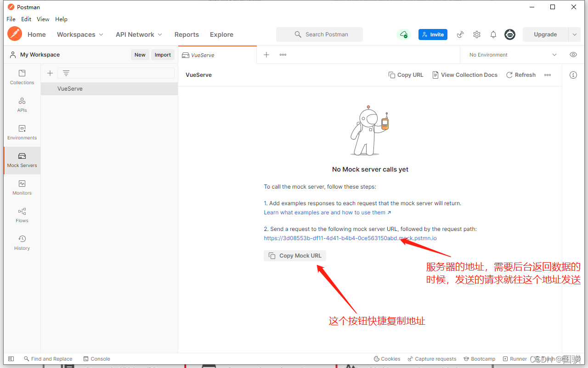Open View Collection Docs
588x368 pixels.
click(465, 75)
